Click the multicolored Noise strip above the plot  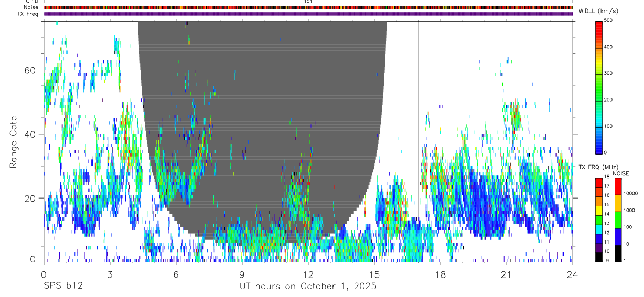pos(308,7)
